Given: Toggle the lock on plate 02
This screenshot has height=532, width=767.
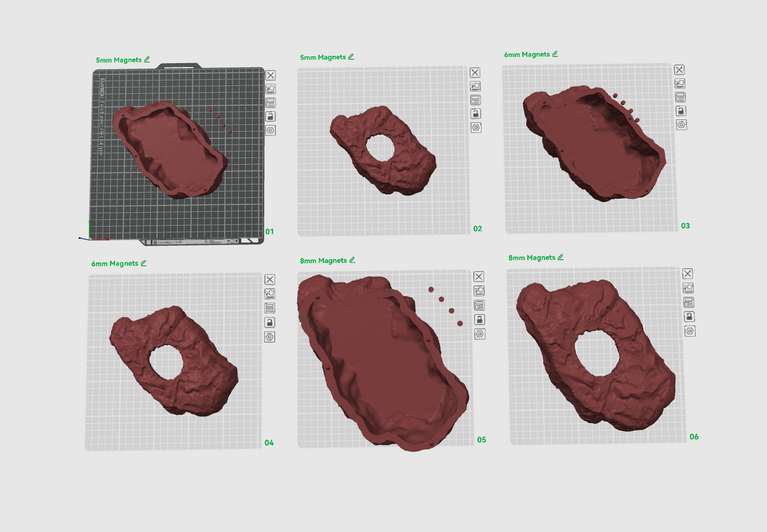Looking at the screenshot, I should 475,114.
